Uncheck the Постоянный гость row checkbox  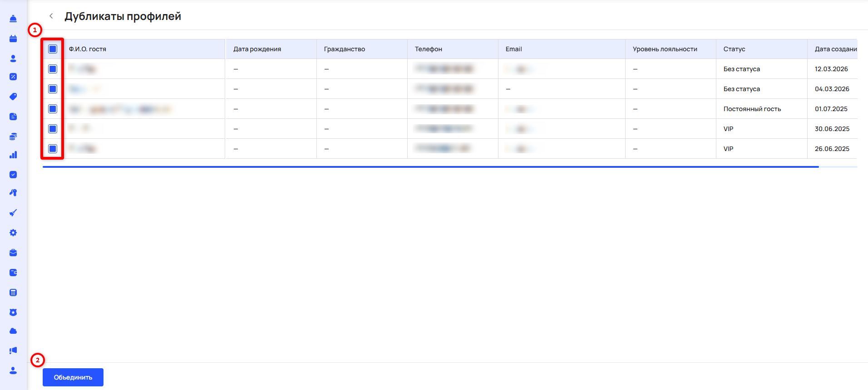tap(53, 109)
